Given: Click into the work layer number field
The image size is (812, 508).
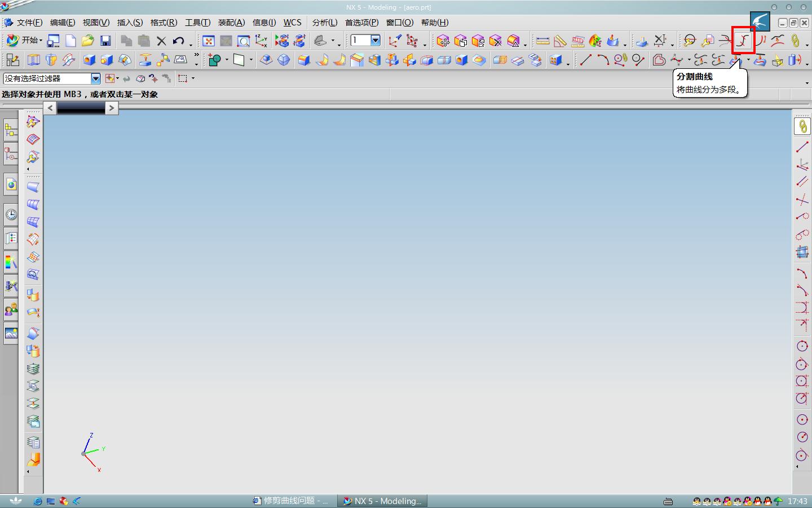Looking at the screenshot, I should tap(360, 40).
